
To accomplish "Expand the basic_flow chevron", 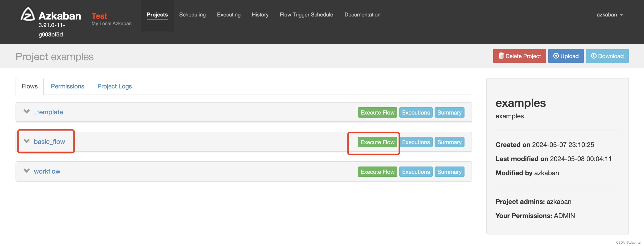I will click(27, 141).
